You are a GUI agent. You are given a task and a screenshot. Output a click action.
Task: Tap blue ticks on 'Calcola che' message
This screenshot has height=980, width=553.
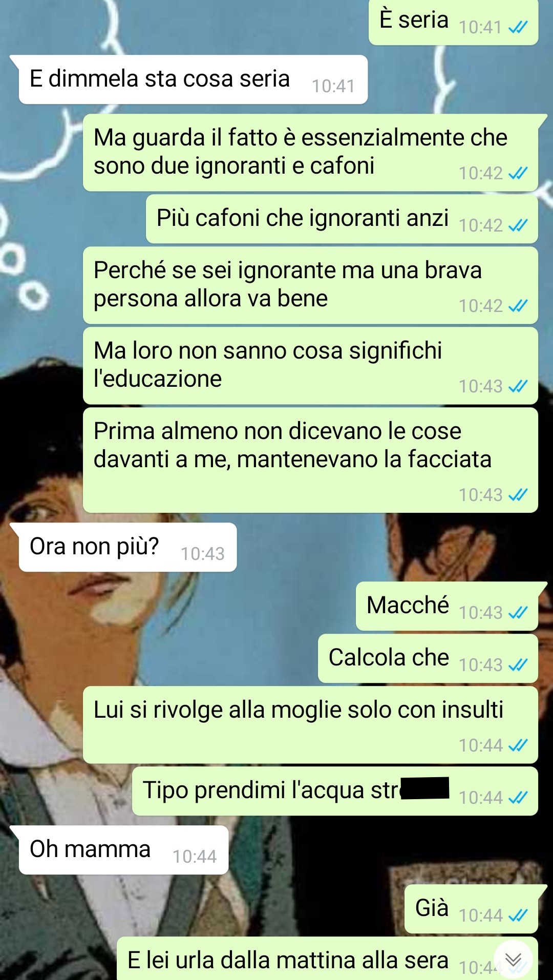pyautogui.click(x=518, y=665)
